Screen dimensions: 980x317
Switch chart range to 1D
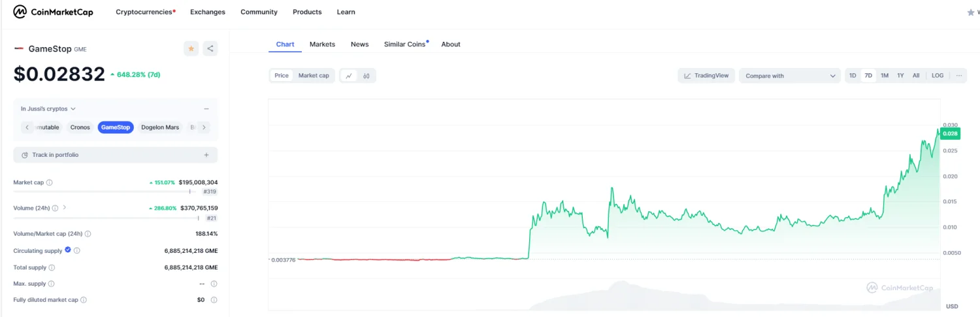pos(853,76)
